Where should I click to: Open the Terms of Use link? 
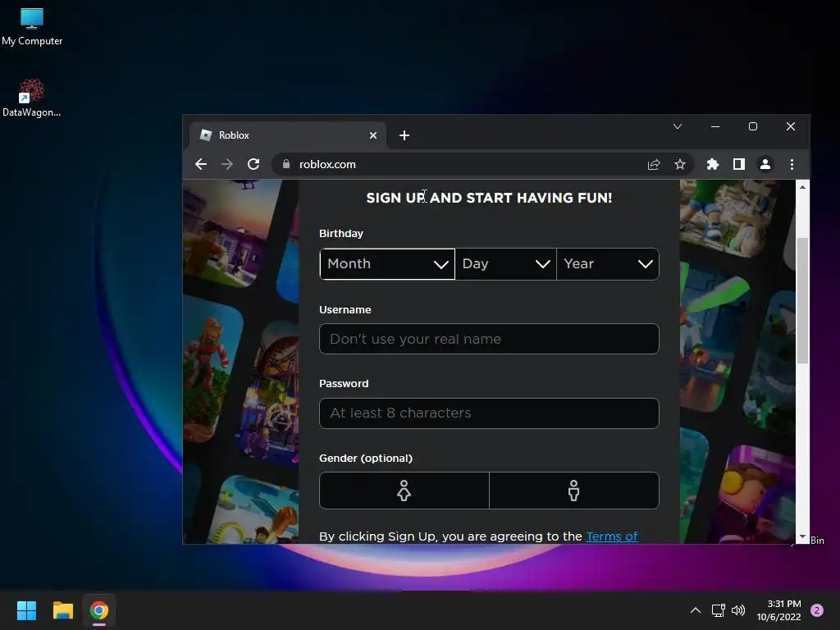(612, 536)
